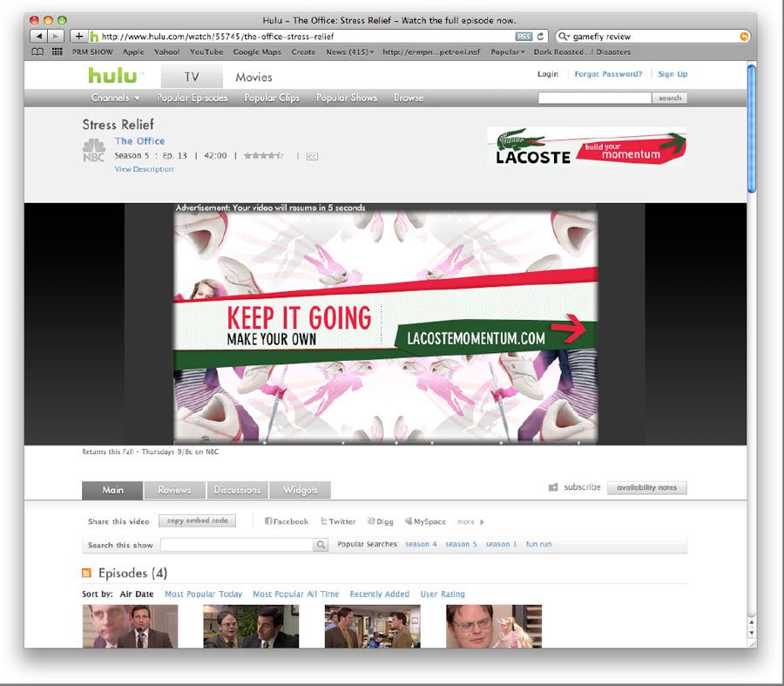Share on Facebook
Image resolution: width=784 pixels, height=686 pixels.
pos(287,521)
